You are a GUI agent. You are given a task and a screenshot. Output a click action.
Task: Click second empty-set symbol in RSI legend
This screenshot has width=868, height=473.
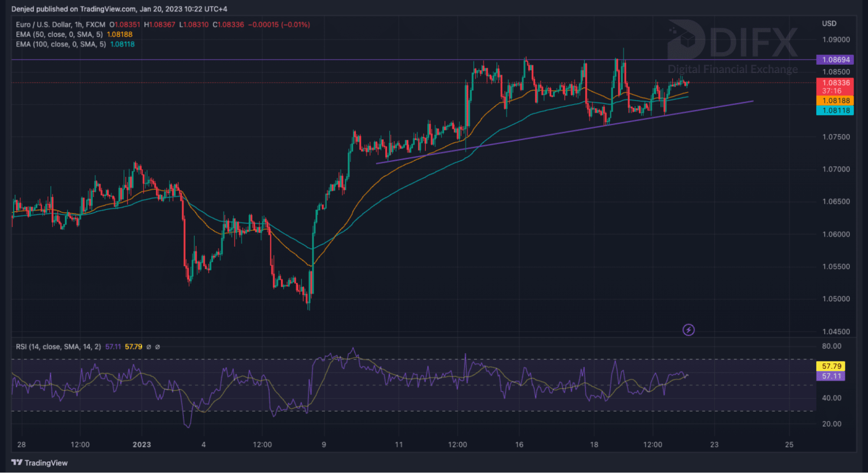[157, 347]
